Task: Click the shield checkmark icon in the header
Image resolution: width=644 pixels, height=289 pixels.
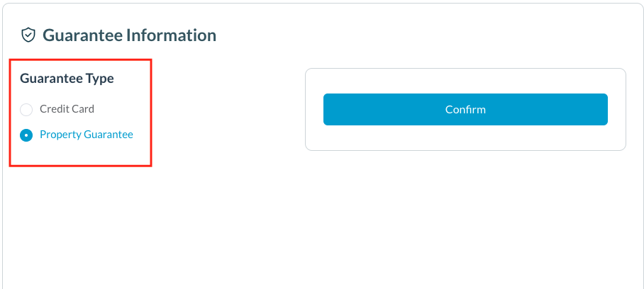Action: point(28,35)
